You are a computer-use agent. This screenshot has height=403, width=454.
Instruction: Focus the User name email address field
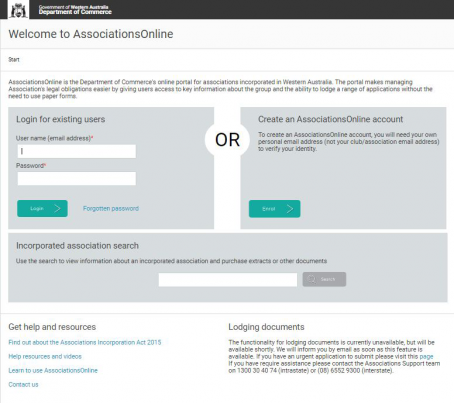click(77, 151)
